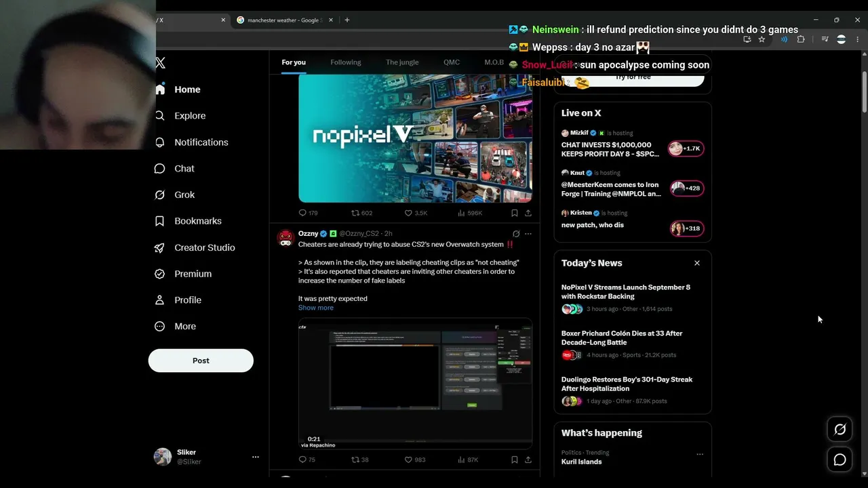Click Show more on Ozzny's post
868x488 pixels.
316,308
